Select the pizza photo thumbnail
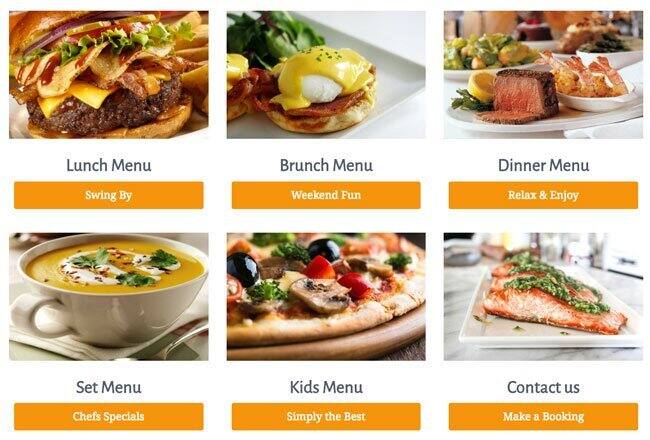The height and width of the screenshot is (440, 650). click(x=326, y=297)
